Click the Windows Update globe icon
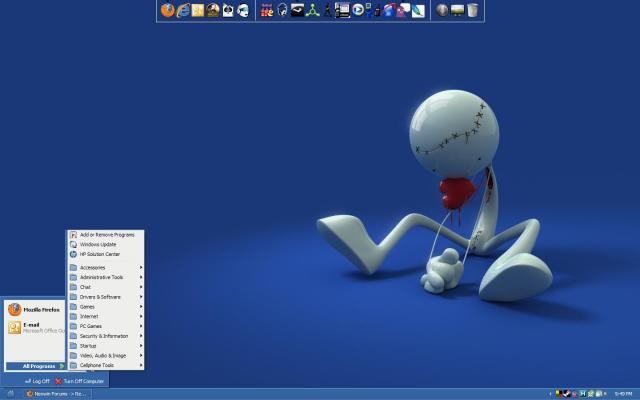640x400 pixels. 73,244
